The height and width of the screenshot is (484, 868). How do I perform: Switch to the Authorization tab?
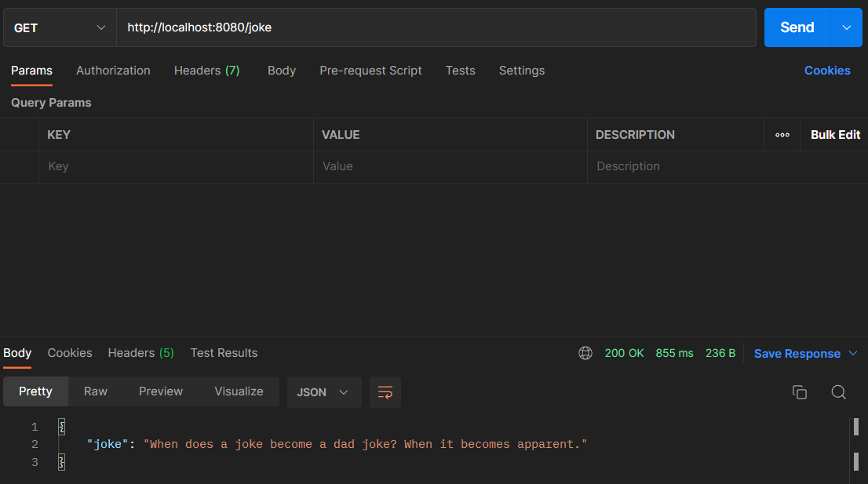(x=113, y=71)
